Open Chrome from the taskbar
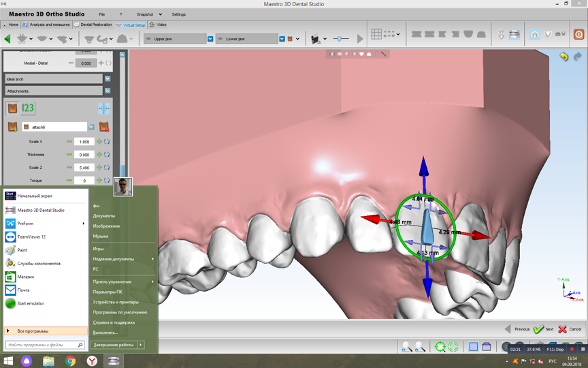 pos(70,361)
